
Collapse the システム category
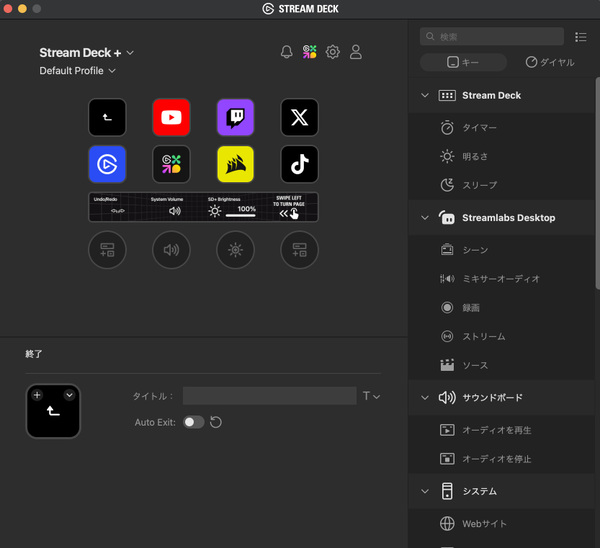click(x=425, y=491)
